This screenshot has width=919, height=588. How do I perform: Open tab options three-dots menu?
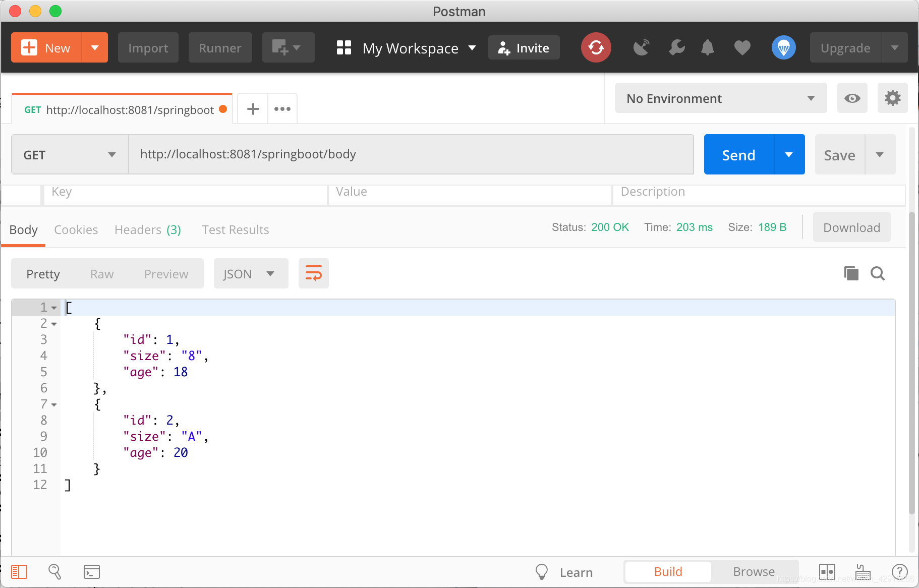coord(282,109)
